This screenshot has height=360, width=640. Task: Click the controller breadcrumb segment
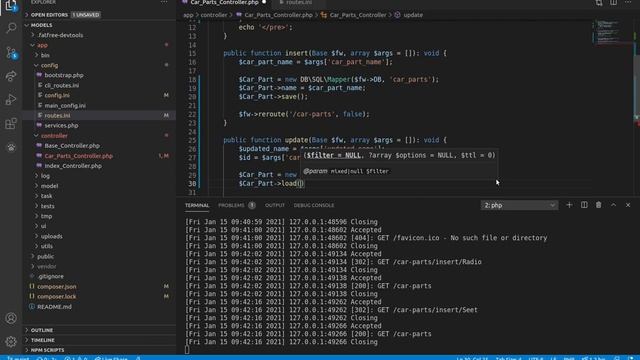(x=213, y=15)
